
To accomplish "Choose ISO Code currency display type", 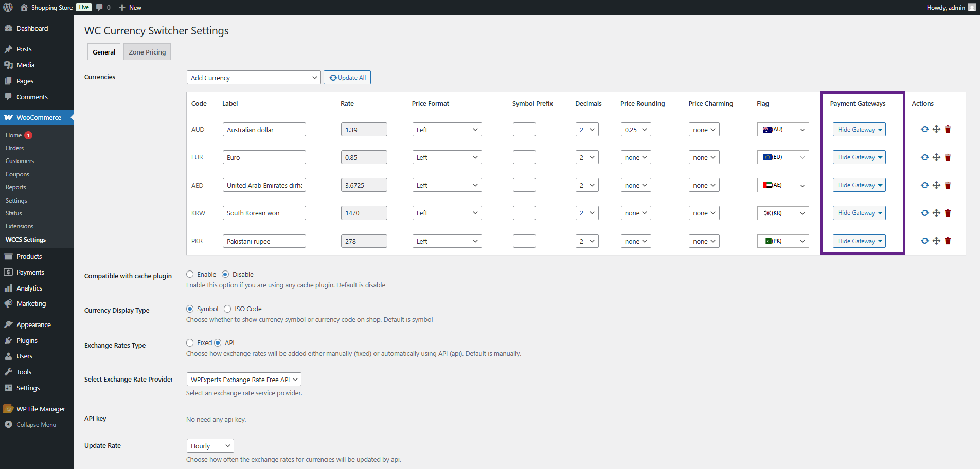I will 227,309.
